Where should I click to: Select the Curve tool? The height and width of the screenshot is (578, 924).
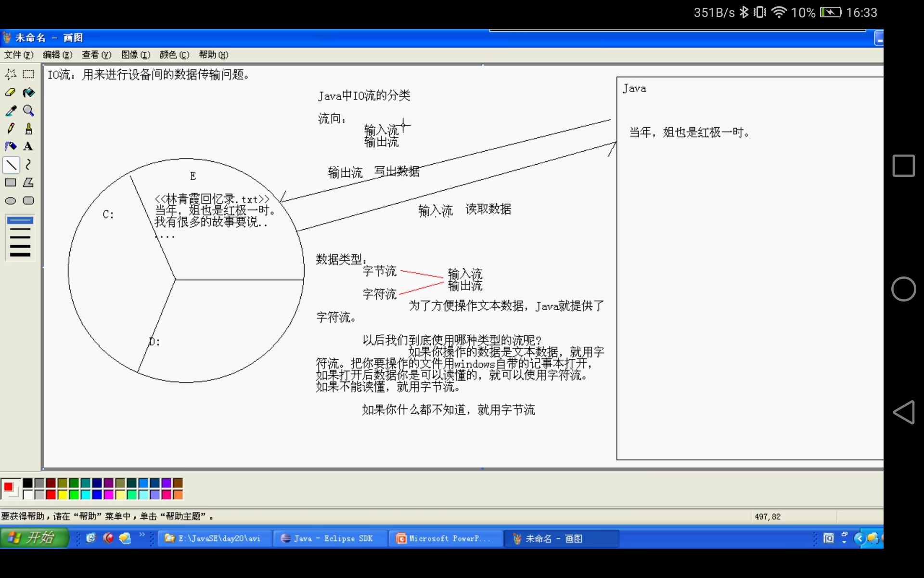[28, 165]
